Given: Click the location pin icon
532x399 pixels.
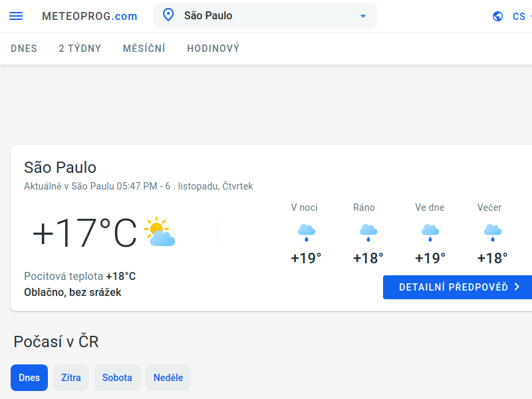Looking at the screenshot, I should click(168, 15).
